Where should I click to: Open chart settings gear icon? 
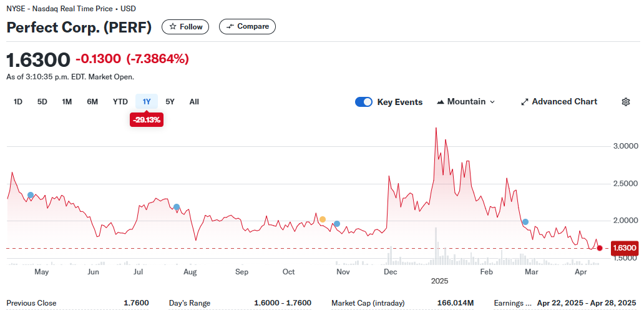pyautogui.click(x=625, y=102)
